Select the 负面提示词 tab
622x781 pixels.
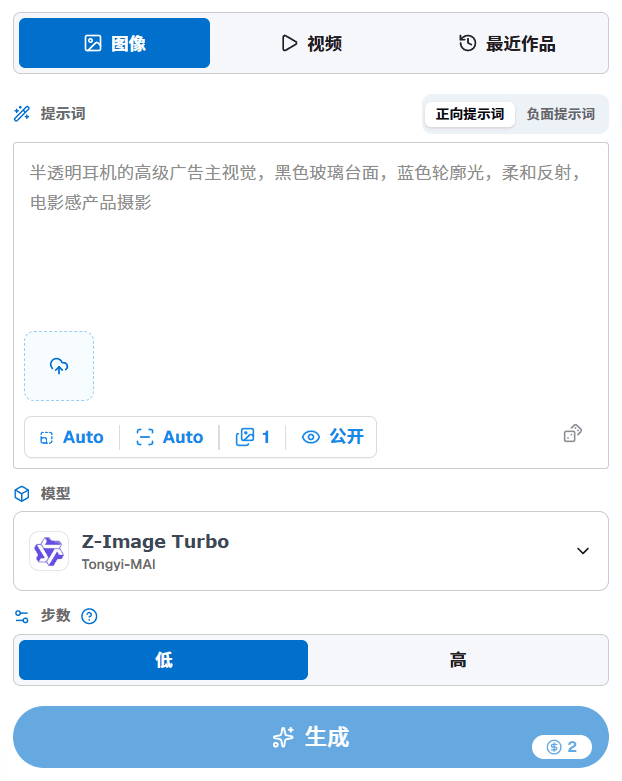click(x=560, y=114)
